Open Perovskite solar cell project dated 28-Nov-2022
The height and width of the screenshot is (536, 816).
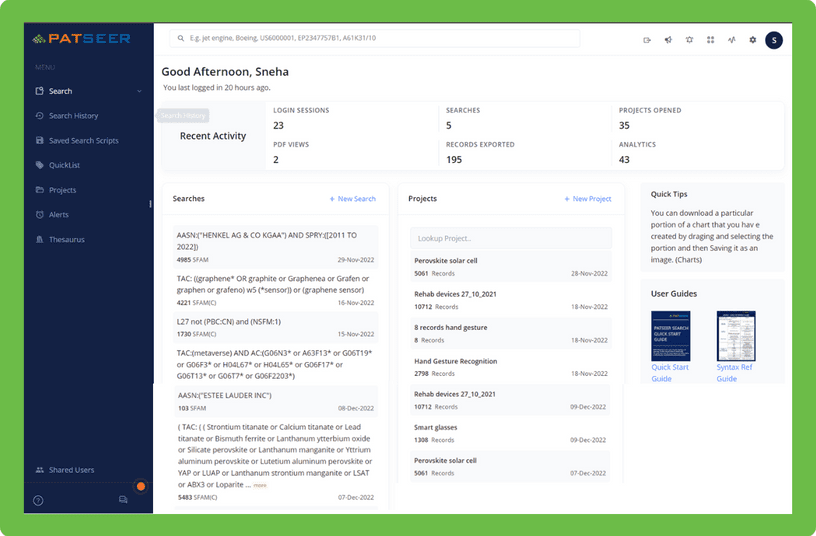pyautogui.click(x=511, y=266)
